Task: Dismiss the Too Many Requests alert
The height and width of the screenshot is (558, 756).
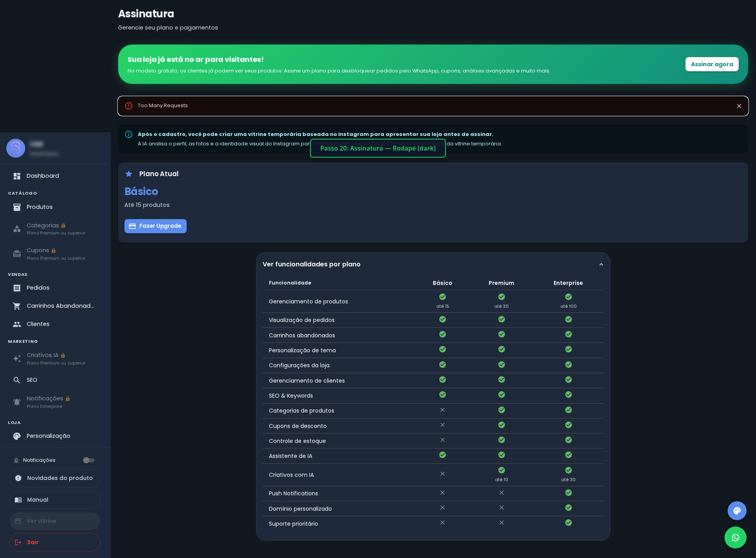Action: coord(739,106)
